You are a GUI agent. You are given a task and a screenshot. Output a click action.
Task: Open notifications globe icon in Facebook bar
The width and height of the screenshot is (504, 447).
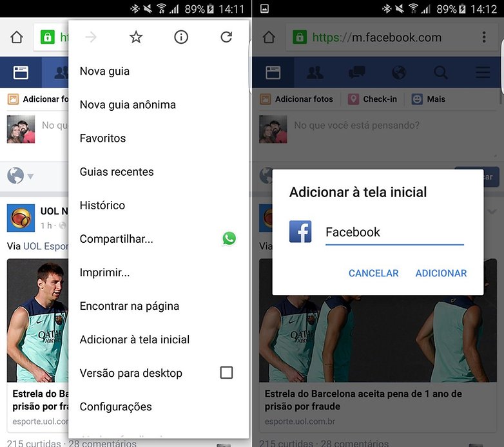(x=399, y=73)
